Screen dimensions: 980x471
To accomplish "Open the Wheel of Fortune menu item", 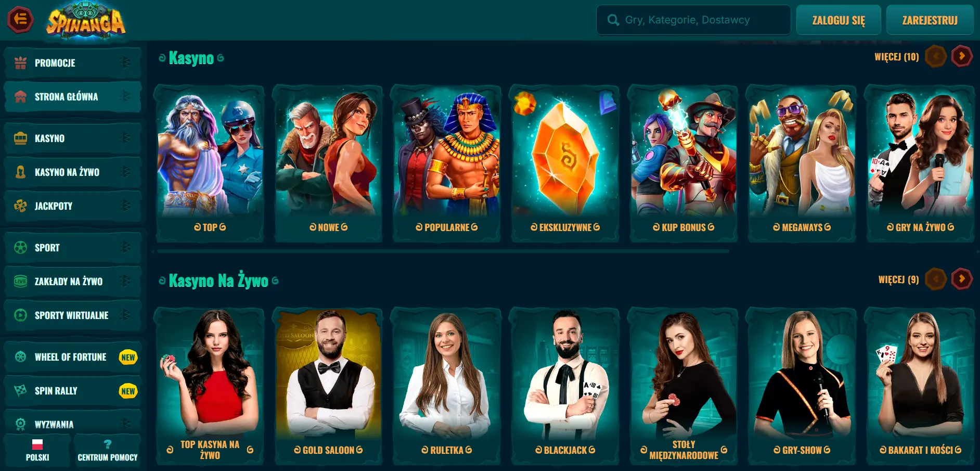I will (x=73, y=357).
